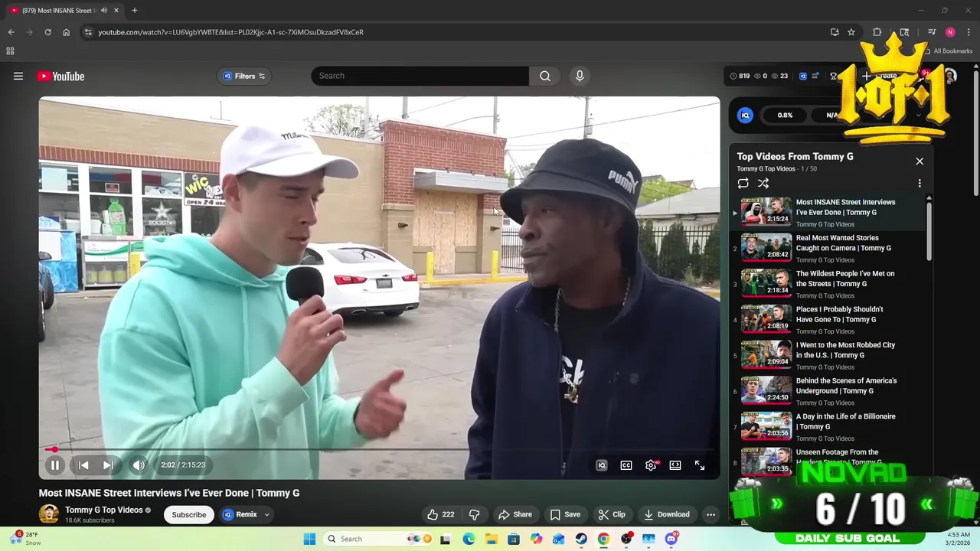Click the search magnifier button

[545, 76]
